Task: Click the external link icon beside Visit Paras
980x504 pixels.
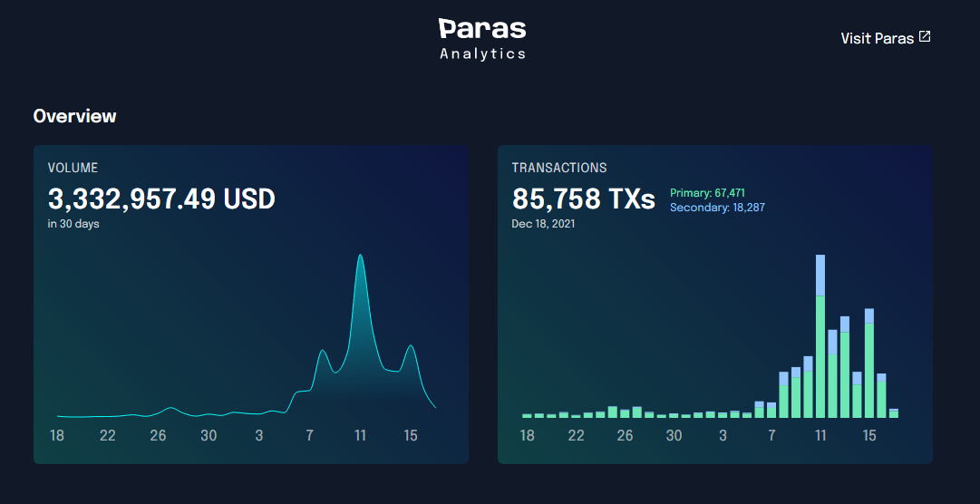Action: point(925,37)
